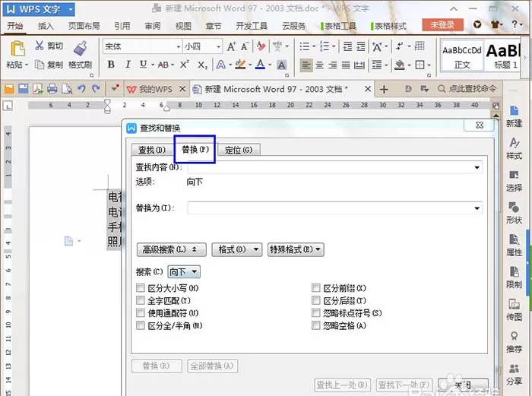This screenshot has height=396, width=532.
Task: Click the 高级搜索 button
Action: (171, 250)
